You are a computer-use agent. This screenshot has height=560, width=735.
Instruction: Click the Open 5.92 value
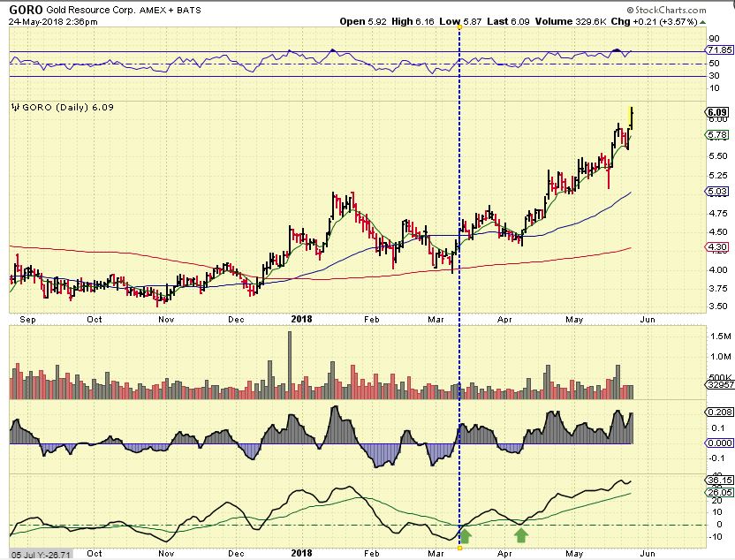363,21
